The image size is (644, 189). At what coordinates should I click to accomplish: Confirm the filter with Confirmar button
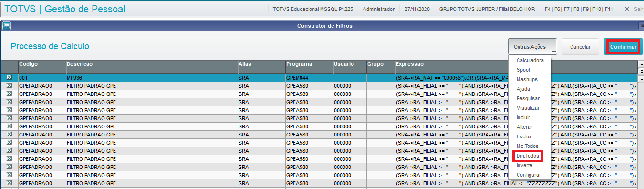pos(623,47)
